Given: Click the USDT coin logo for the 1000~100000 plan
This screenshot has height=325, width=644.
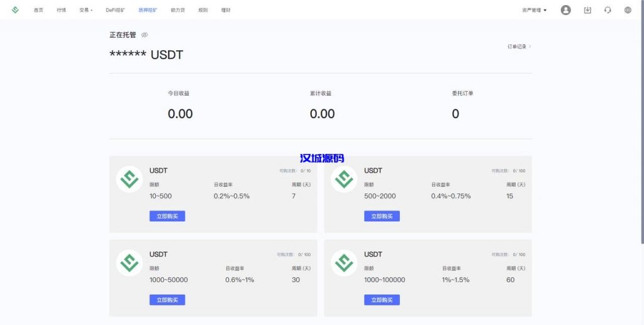Looking at the screenshot, I should [x=344, y=263].
